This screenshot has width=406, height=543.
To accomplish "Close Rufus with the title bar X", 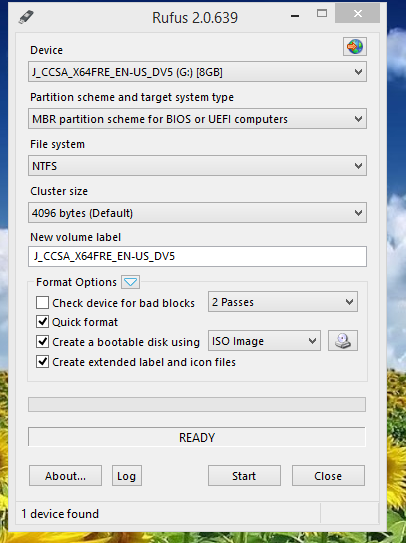I will [x=358, y=14].
